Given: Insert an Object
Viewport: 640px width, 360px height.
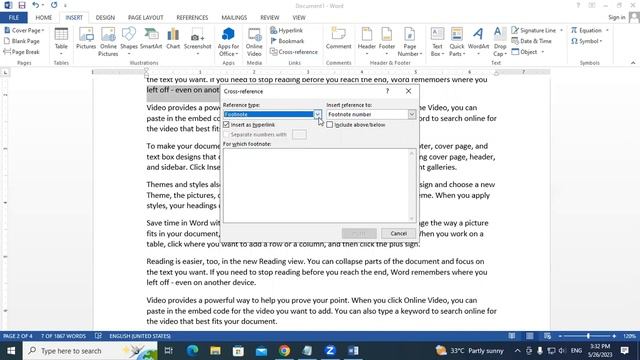Looking at the screenshot, I should pyautogui.click(x=528, y=52).
